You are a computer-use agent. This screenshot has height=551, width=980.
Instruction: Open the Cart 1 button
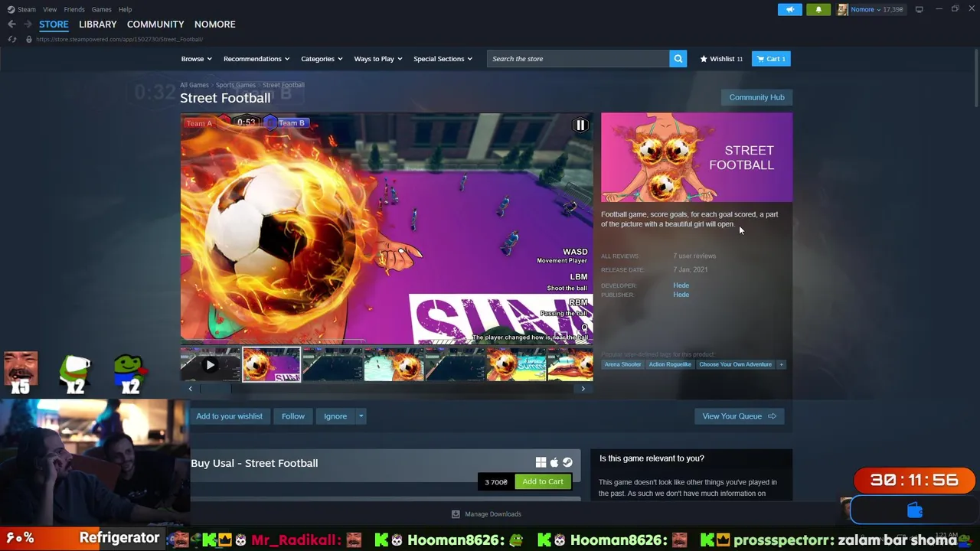pos(771,59)
